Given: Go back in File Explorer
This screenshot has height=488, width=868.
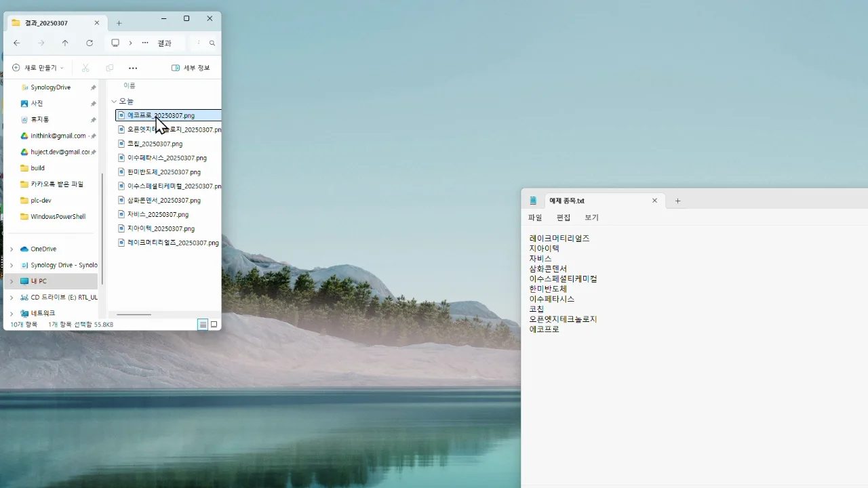Looking at the screenshot, I should click(17, 43).
